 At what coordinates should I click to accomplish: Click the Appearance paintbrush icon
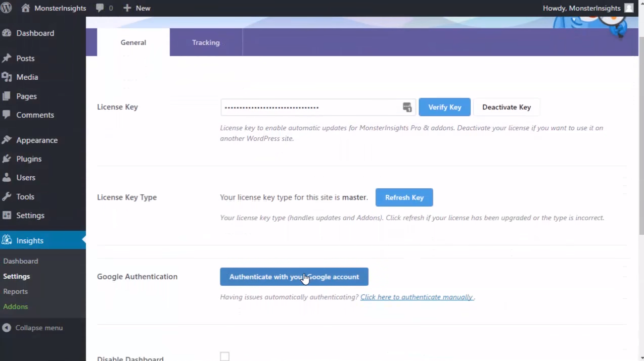[x=7, y=140]
